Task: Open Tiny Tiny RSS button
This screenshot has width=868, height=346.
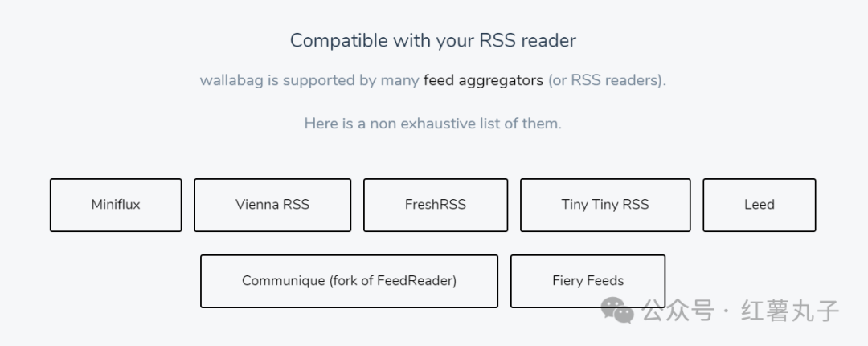Action: point(605,205)
